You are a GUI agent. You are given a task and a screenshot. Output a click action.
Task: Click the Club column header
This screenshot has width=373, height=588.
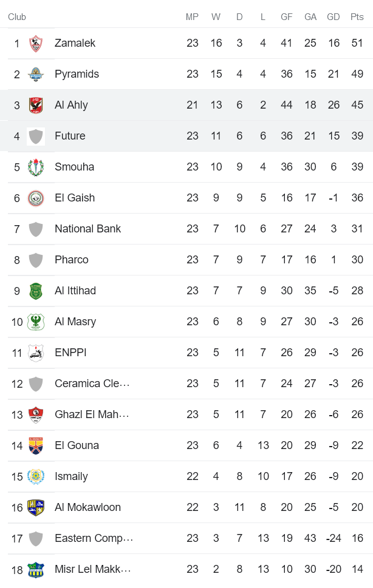coord(16,17)
